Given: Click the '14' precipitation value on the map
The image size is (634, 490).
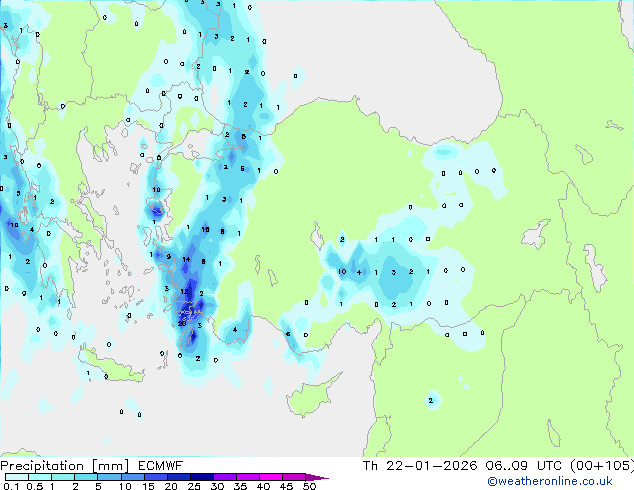Looking at the screenshot, I should click(186, 260).
